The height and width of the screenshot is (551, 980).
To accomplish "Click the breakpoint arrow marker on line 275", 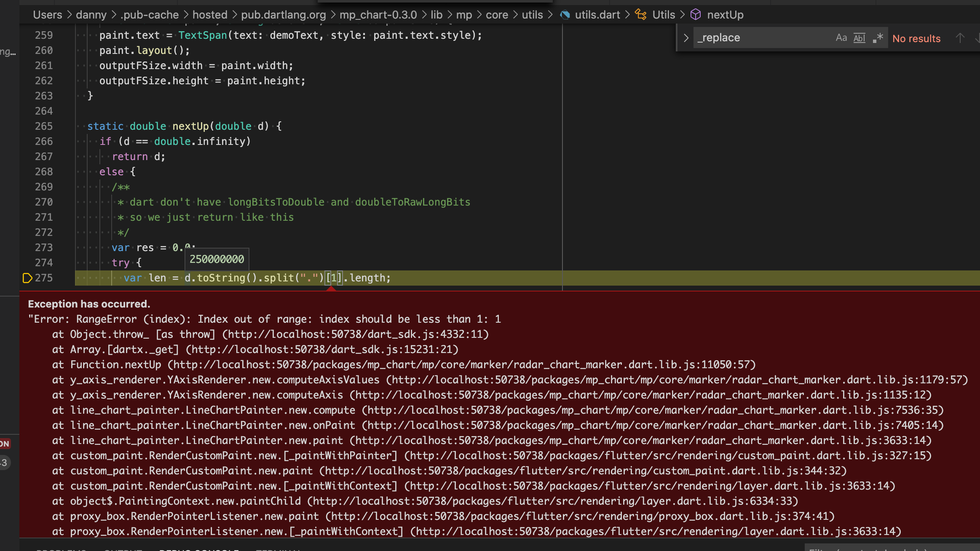I will point(27,278).
